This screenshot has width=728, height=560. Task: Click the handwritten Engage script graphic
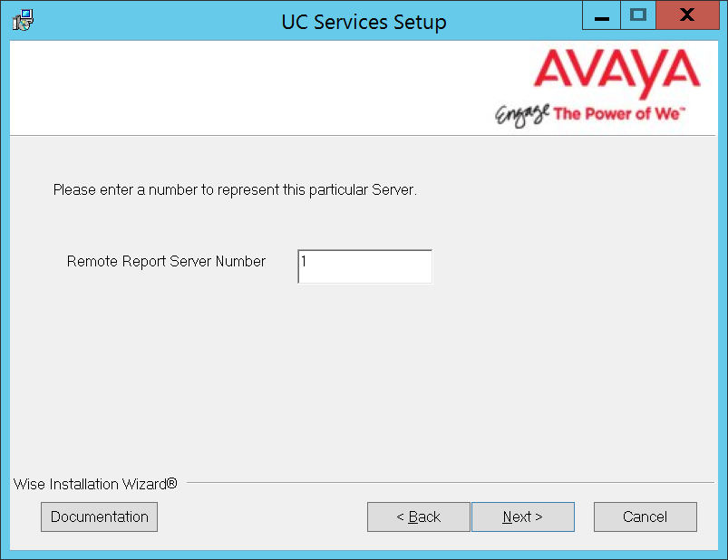click(x=522, y=115)
